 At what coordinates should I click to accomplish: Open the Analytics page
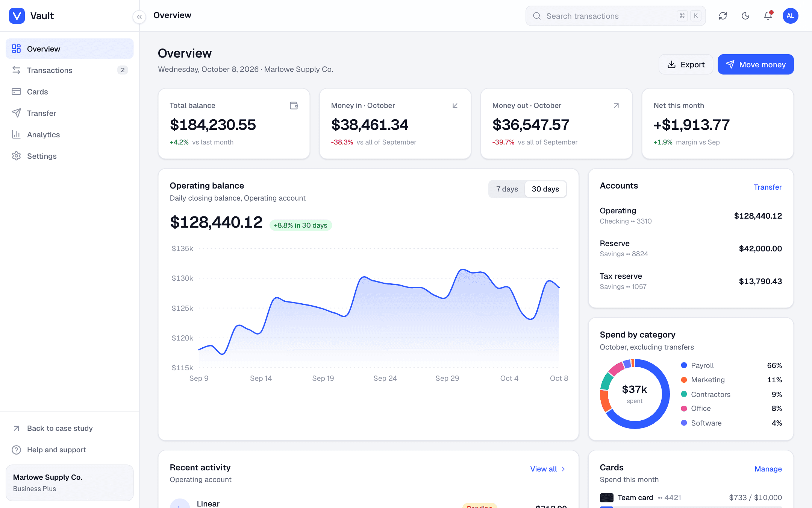pos(70,134)
